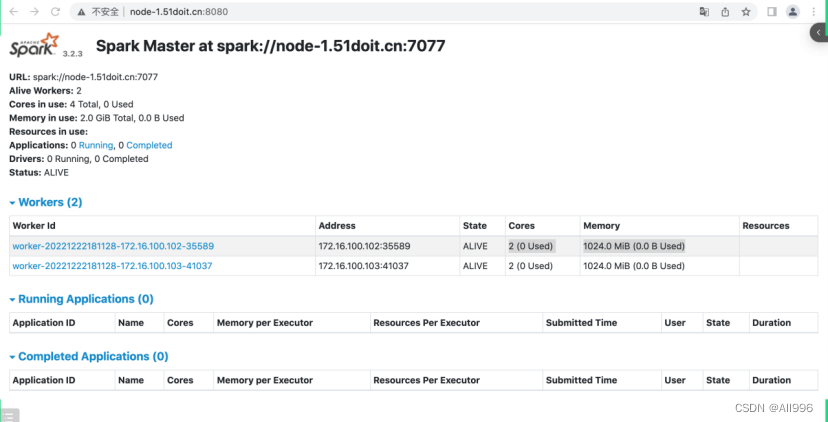Click the Alive Workers: 2 line
Image resolution: width=828 pixels, height=422 pixels.
[x=45, y=91]
